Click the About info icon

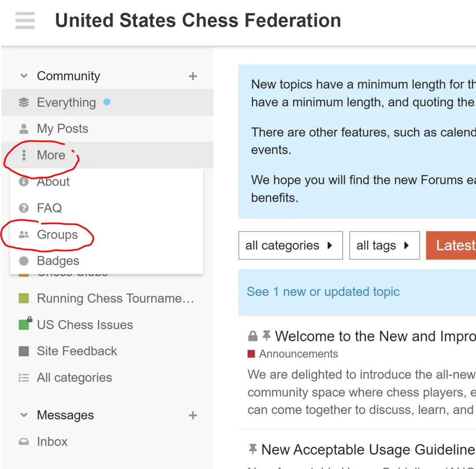click(x=24, y=182)
